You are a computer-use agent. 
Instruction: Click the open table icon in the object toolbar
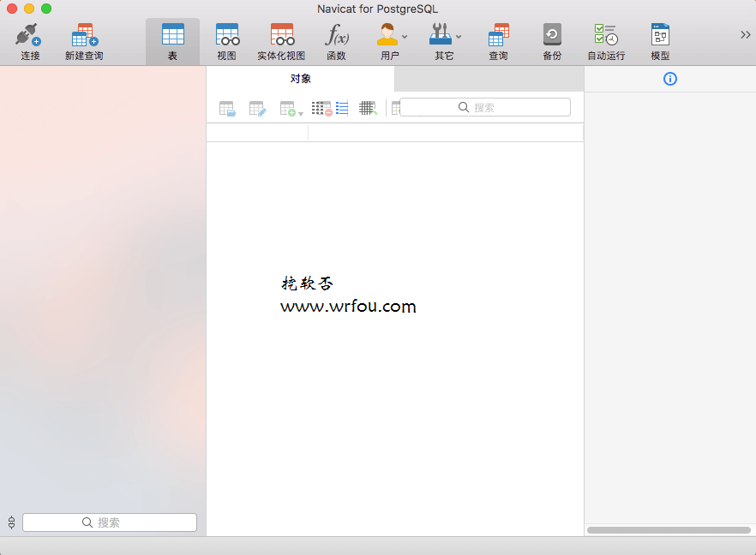tap(227, 108)
